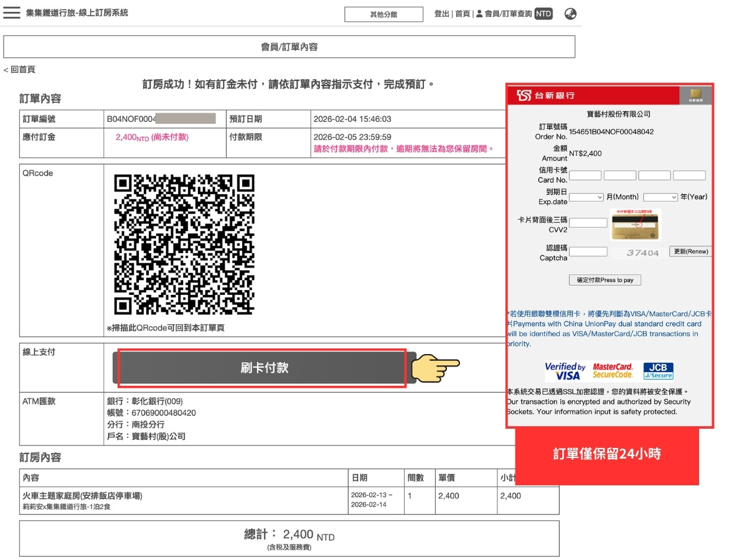Click the MasterCard SecureCode logo
747x560 pixels.
(613, 370)
